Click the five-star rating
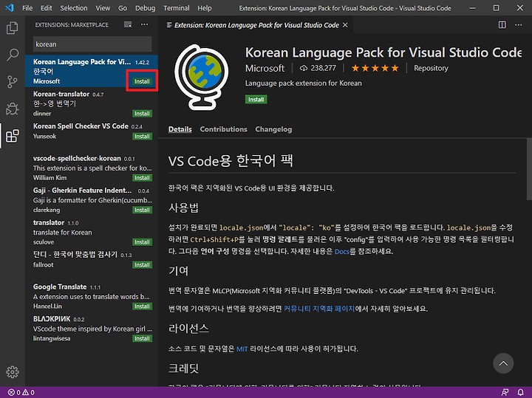 [x=375, y=68]
